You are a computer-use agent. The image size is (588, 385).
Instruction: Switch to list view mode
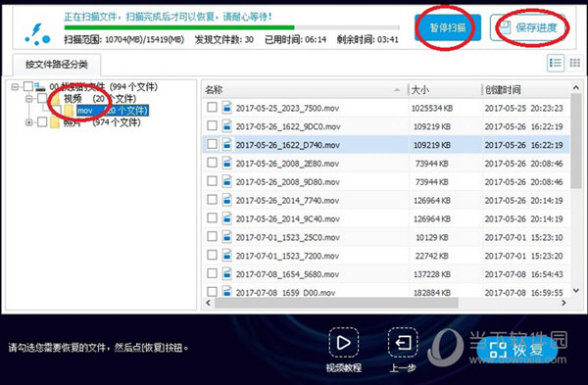tap(555, 63)
